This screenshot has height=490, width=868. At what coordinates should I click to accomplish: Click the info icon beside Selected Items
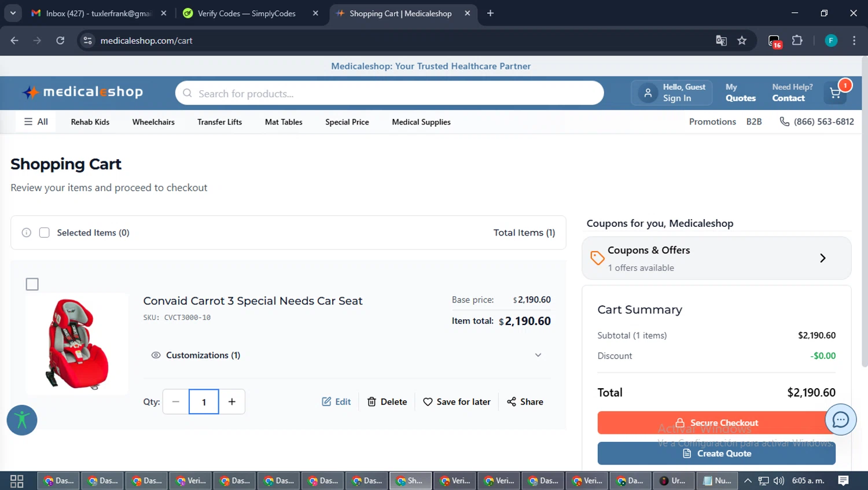tap(27, 233)
